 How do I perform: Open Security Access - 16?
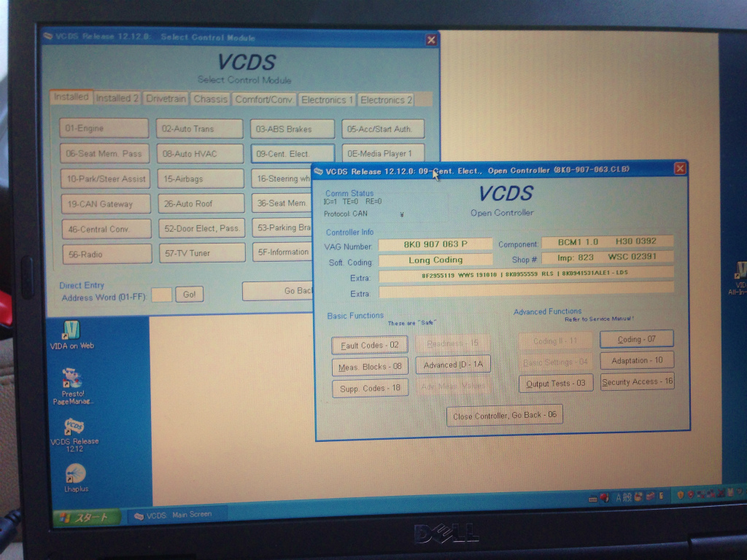tap(638, 381)
